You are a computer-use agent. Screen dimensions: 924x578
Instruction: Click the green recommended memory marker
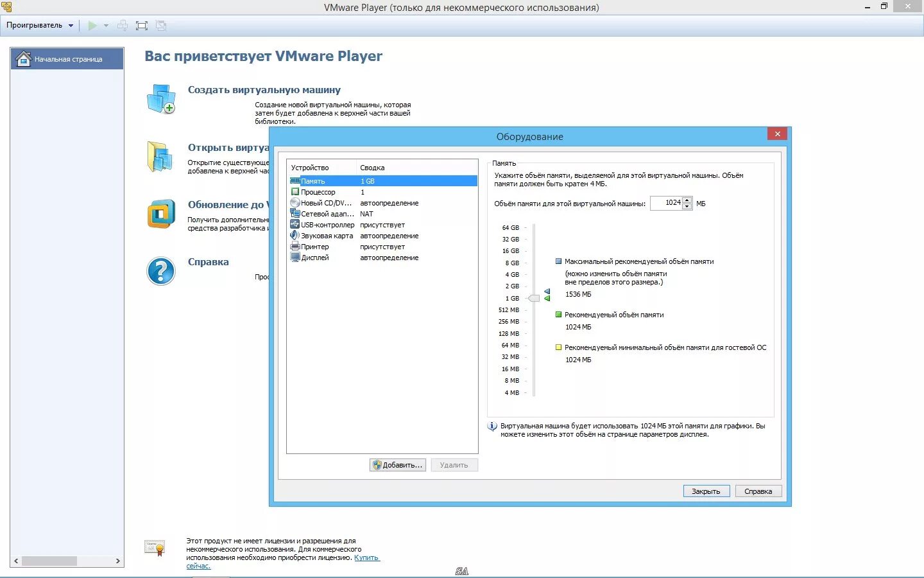[547, 299]
